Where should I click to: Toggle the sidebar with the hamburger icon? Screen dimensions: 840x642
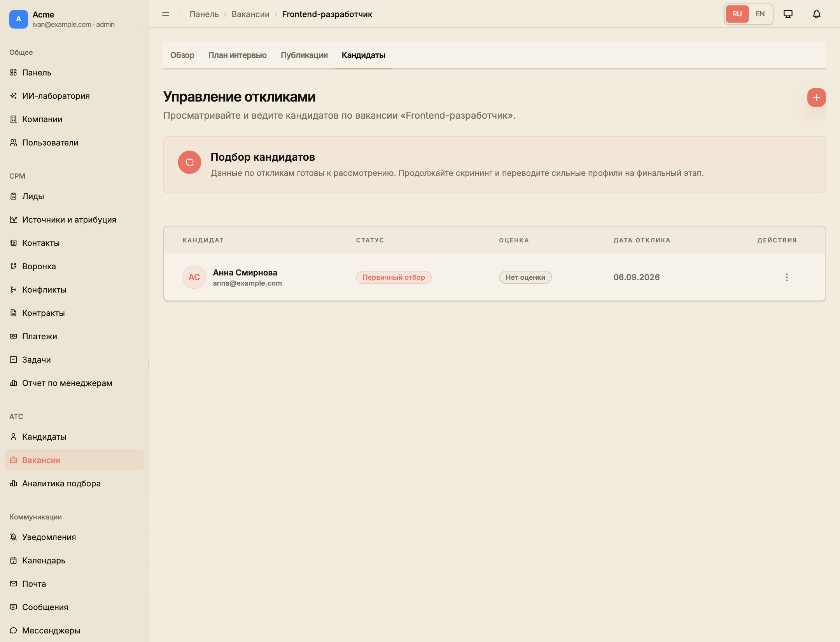(166, 14)
